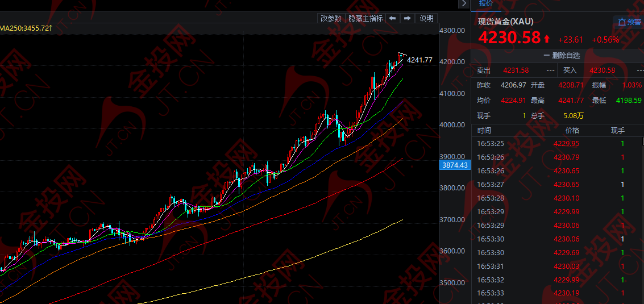
Task: Click the large 4230.58 current price
Action: coord(509,38)
